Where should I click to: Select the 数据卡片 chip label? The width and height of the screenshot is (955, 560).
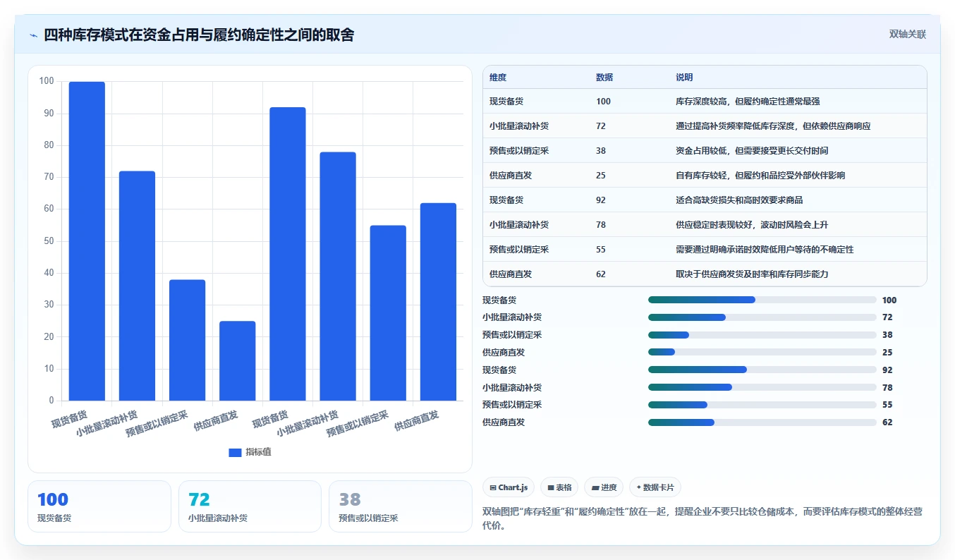tap(658, 487)
